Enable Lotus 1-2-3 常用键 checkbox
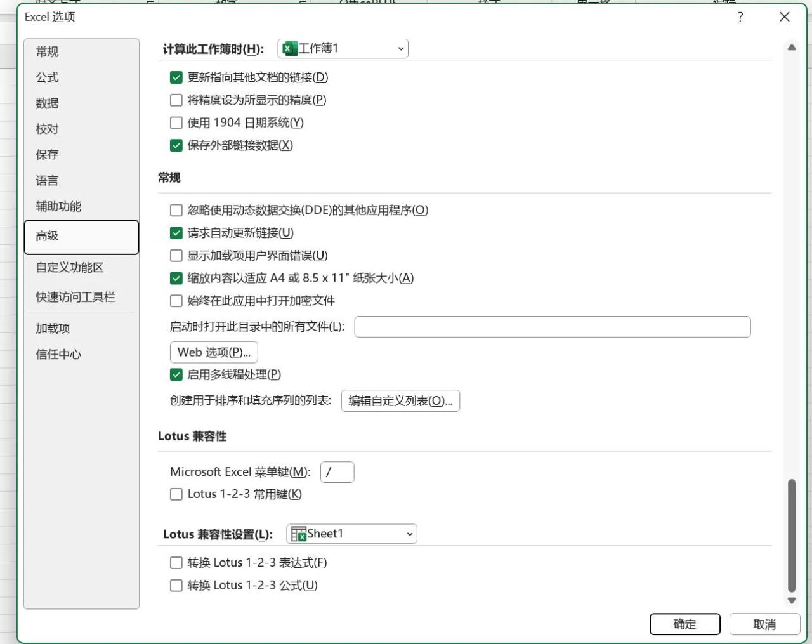Viewport: 812px width, 644px height. [x=176, y=494]
